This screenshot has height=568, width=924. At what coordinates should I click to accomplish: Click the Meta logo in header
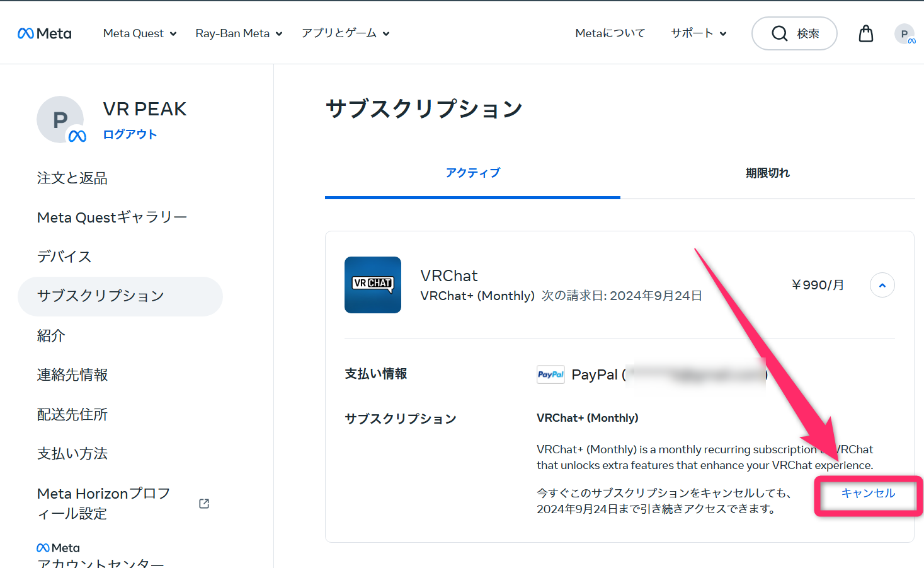(x=45, y=33)
